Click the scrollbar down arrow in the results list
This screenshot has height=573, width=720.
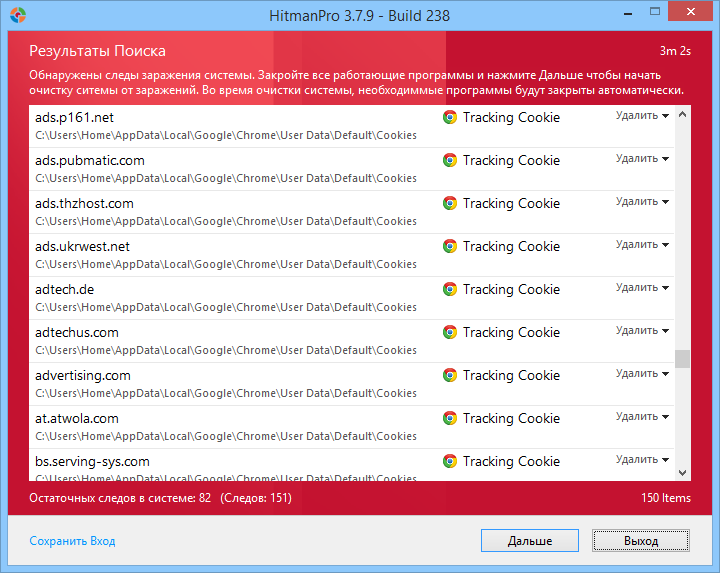(x=682, y=472)
